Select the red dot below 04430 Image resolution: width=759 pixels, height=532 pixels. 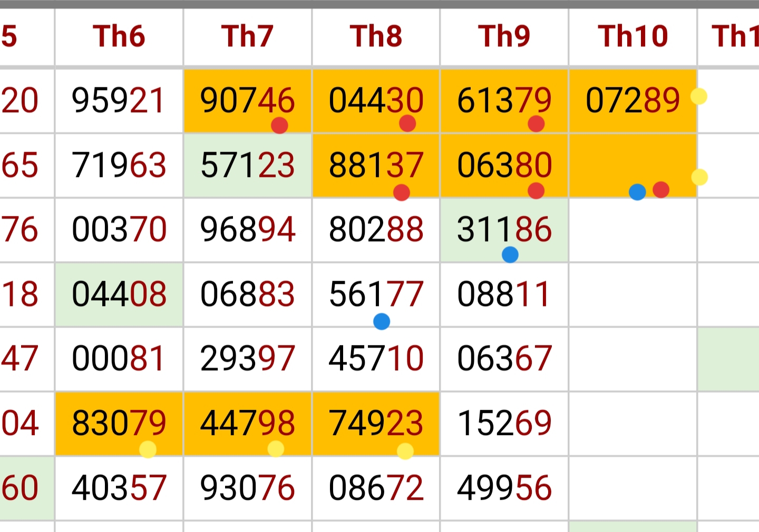click(407, 124)
